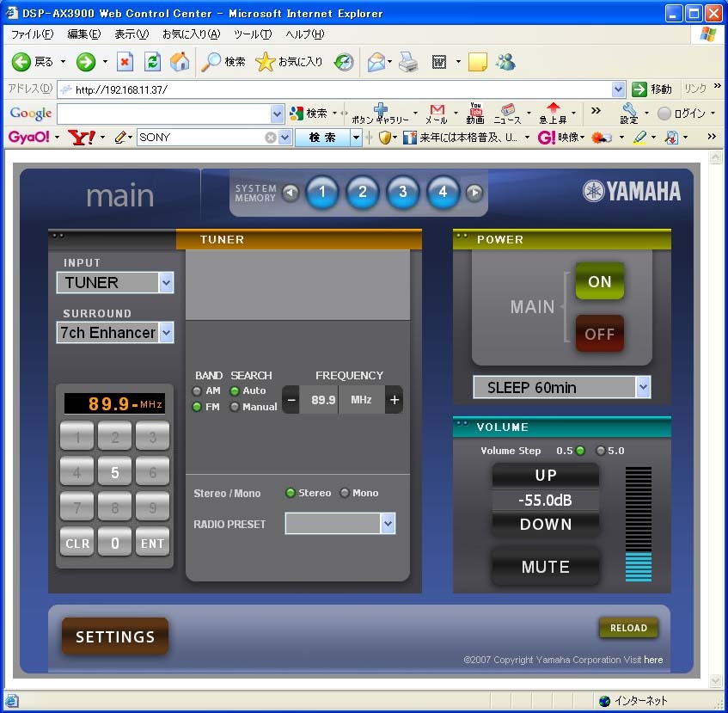Screen dimensions: 728x713
Task: Open the Back button history dropdown arrow
Action: click(x=63, y=62)
